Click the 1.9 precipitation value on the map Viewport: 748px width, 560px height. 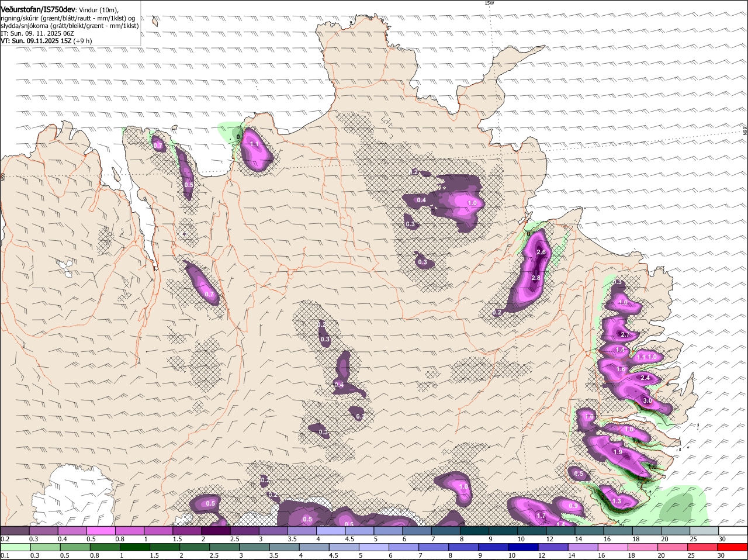pos(618,452)
